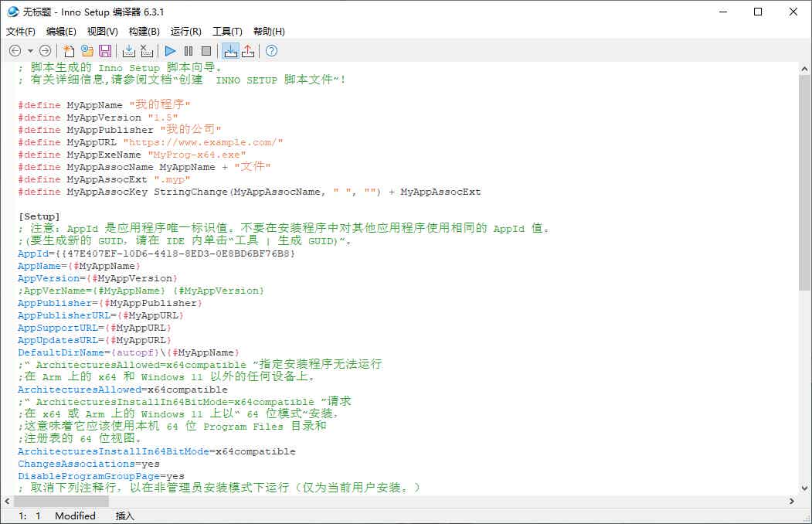Open the 编辑(E) menu
812x524 pixels.
[61, 32]
